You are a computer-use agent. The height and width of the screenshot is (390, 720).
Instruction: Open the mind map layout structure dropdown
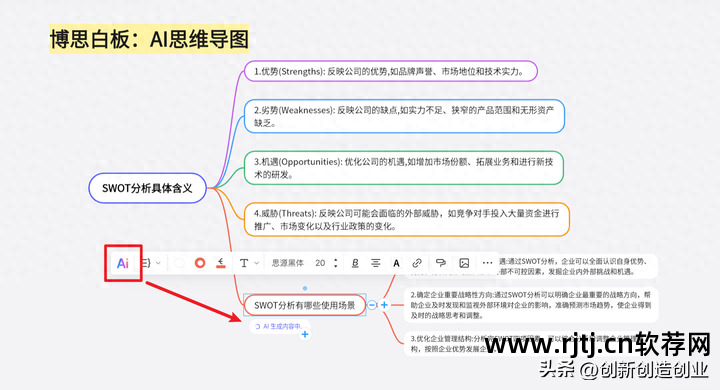[x=151, y=263]
